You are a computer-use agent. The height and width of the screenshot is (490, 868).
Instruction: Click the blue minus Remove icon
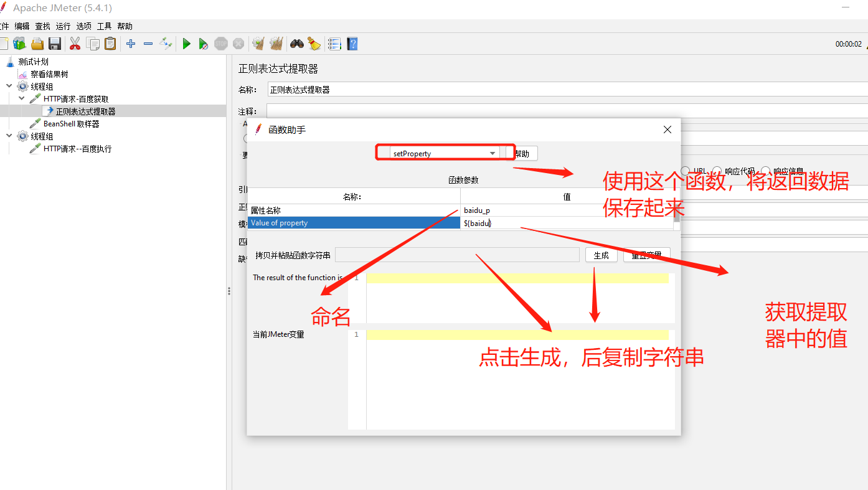click(148, 44)
